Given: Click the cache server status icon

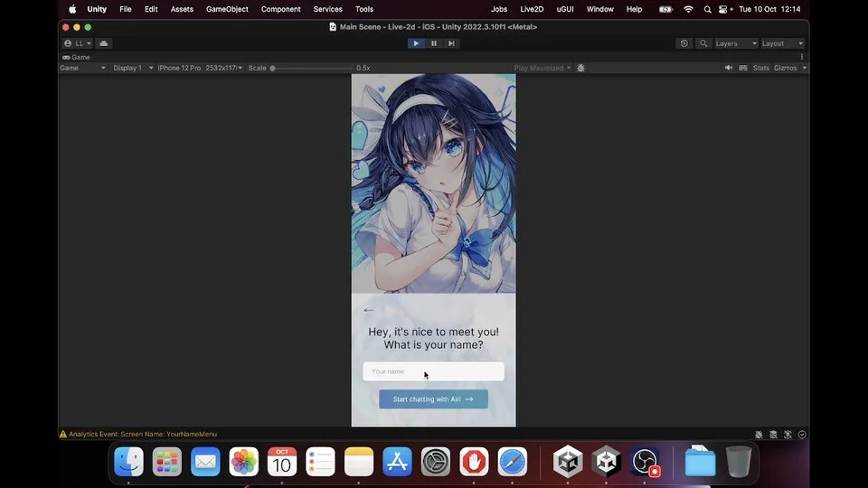Looking at the screenshot, I should (773, 435).
